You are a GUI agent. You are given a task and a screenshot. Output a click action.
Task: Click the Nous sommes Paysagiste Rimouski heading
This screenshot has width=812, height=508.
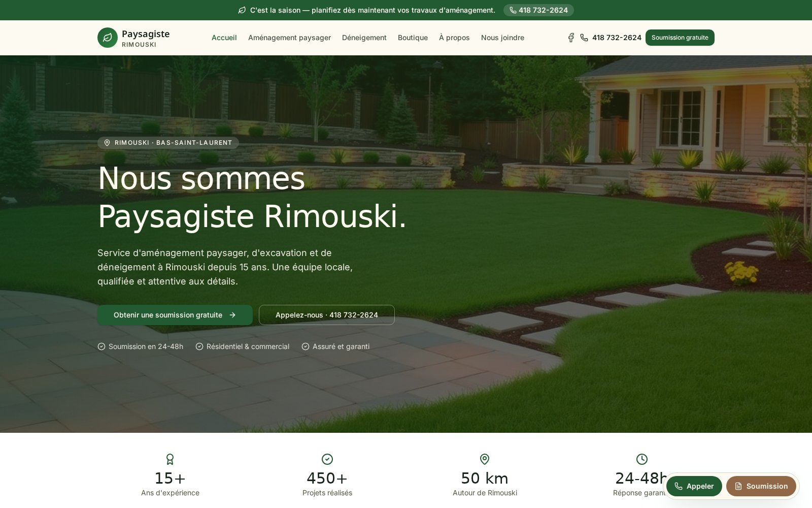252,198
